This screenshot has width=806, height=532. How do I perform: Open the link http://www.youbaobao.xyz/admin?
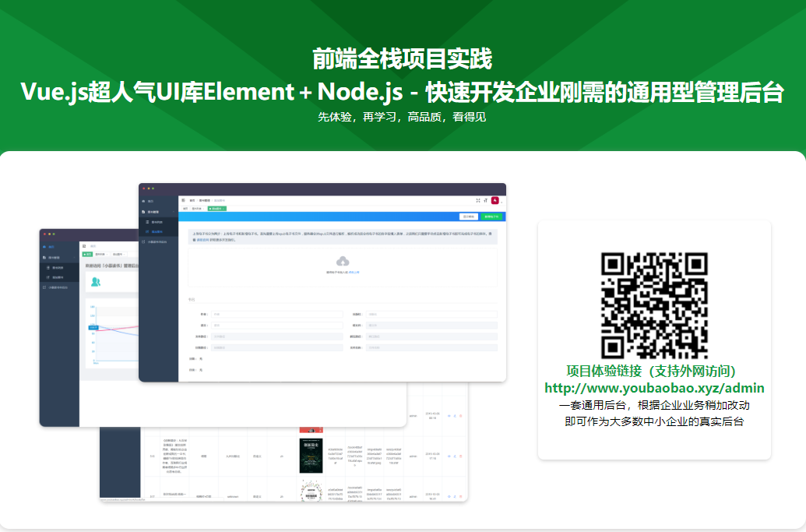tap(653, 388)
